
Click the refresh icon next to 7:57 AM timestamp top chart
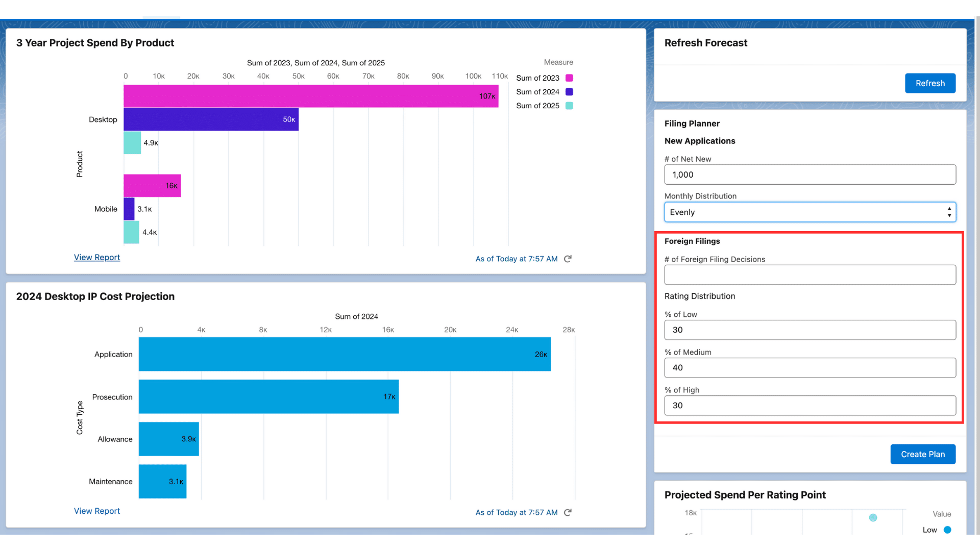pos(568,258)
